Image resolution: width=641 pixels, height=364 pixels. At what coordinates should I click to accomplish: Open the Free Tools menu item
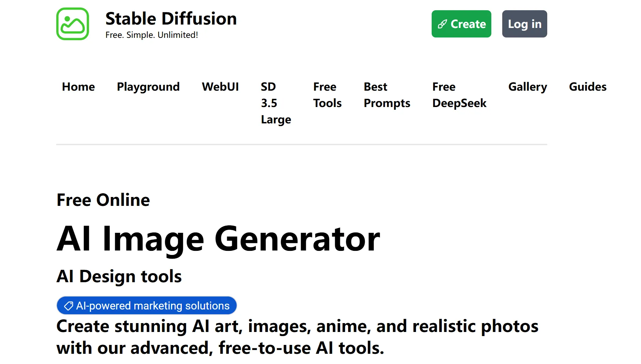pos(327,95)
